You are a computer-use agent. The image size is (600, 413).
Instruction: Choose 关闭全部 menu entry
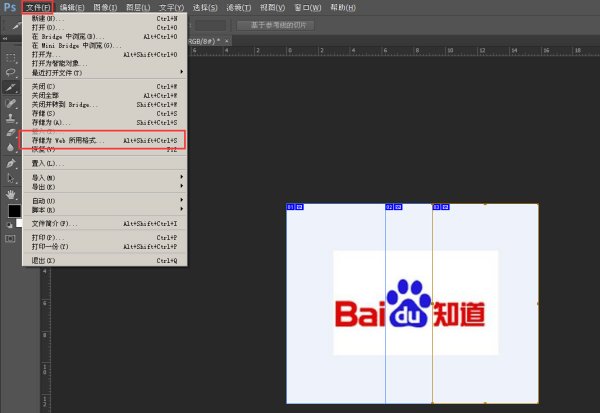(104, 96)
